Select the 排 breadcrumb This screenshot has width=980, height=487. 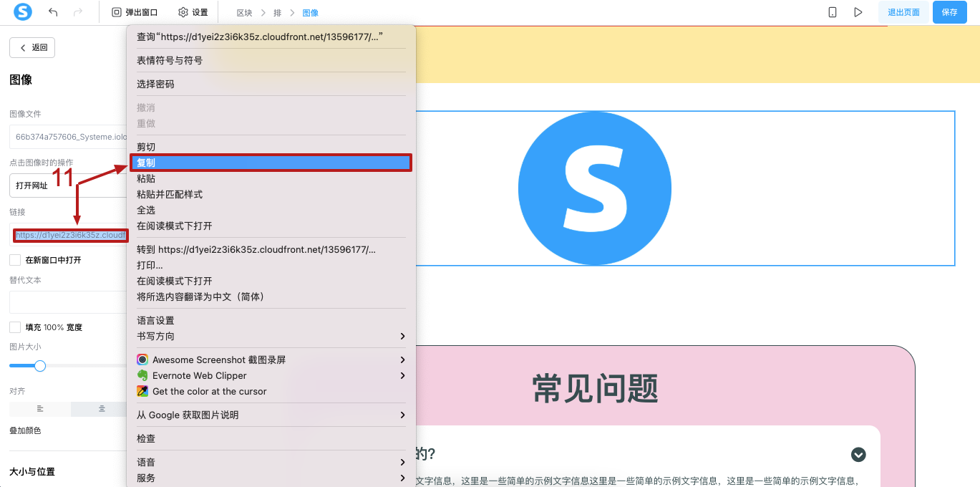pyautogui.click(x=277, y=13)
